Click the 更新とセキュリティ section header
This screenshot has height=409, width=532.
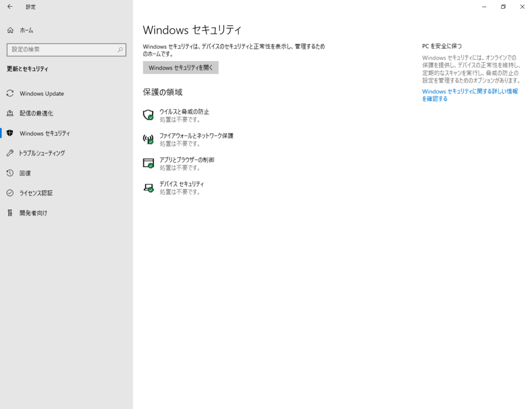(x=28, y=69)
